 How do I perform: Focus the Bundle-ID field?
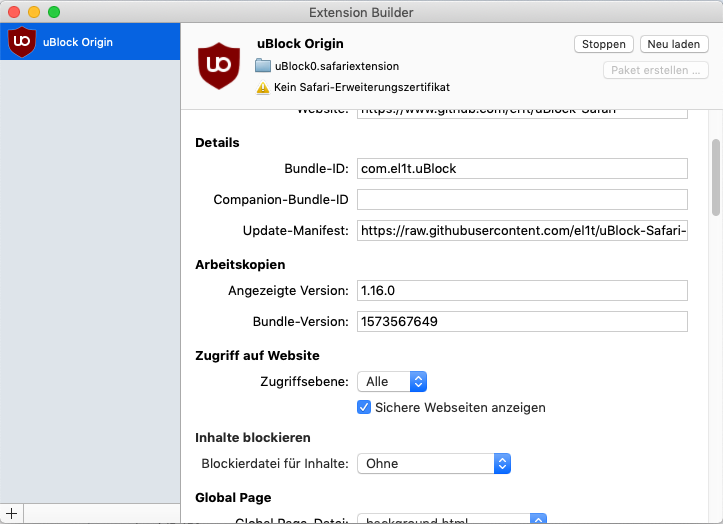[522, 168]
